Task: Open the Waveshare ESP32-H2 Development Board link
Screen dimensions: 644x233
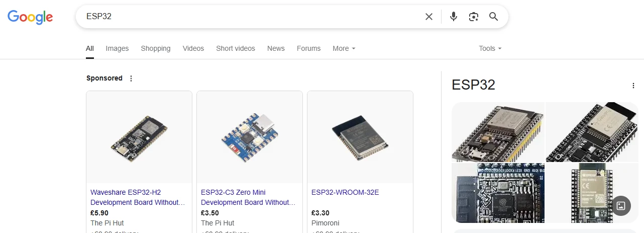Action: (x=138, y=197)
